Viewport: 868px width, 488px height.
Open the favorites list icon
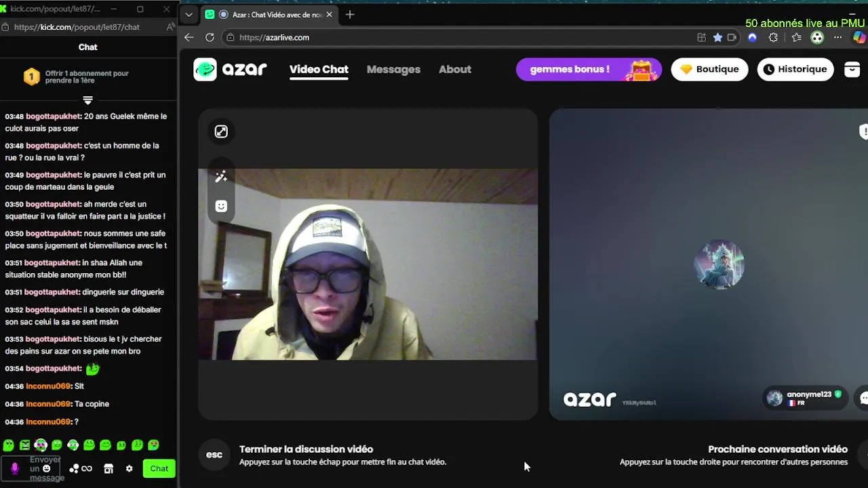(796, 37)
